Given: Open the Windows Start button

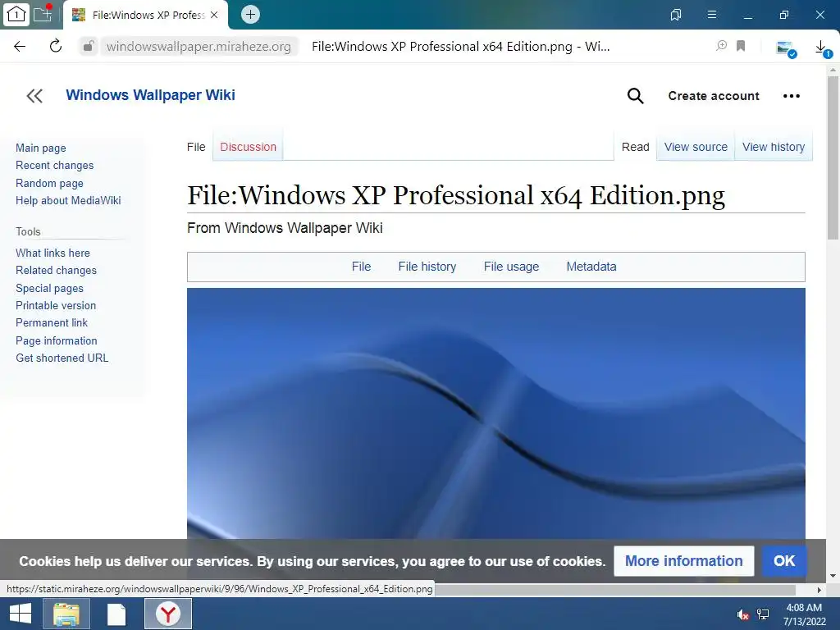Looking at the screenshot, I should click(21, 614).
